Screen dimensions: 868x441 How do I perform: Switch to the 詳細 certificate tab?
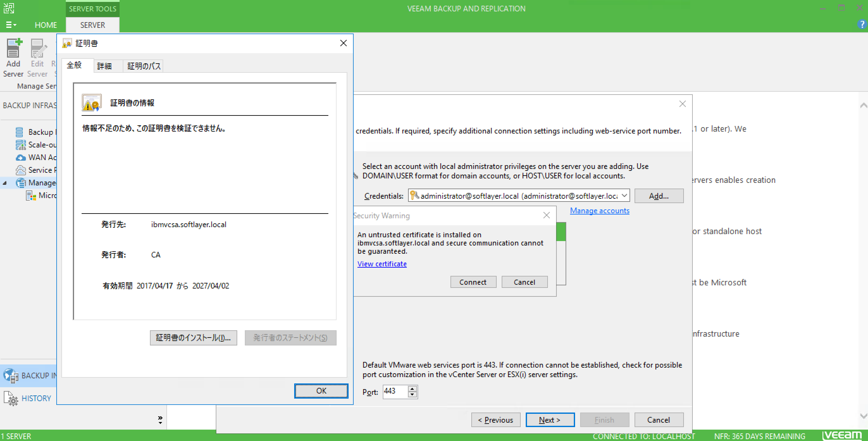tap(107, 66)
